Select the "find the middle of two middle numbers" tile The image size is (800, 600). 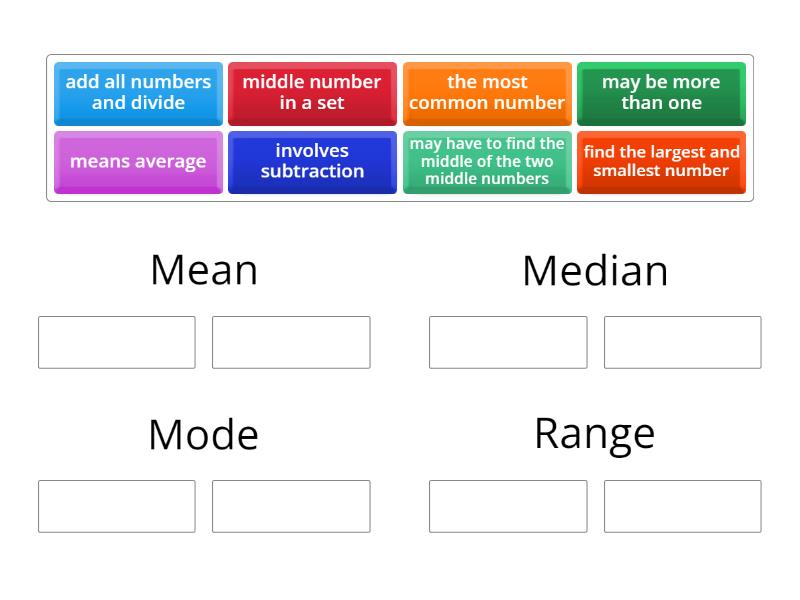pyautogui.click(x=487, y=162)
